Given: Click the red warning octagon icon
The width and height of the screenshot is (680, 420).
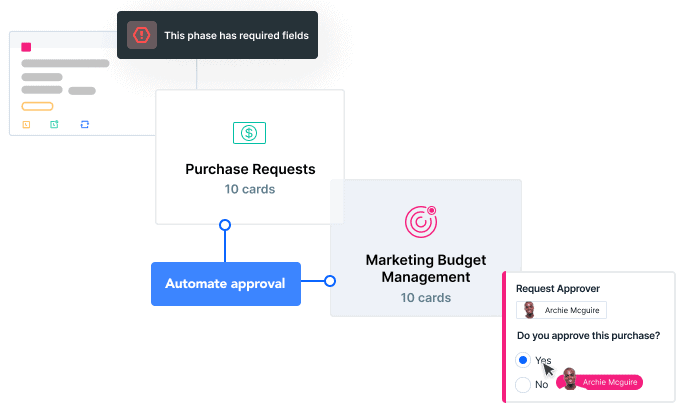Looking at the screenshot, I should [142, 35].
